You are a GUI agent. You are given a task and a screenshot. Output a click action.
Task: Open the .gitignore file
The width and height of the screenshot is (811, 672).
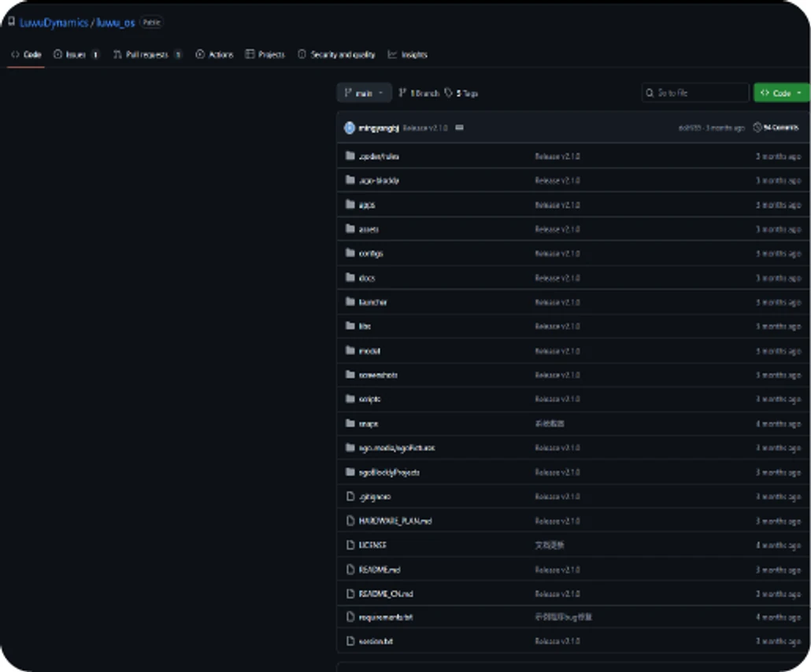pos(375,497)
